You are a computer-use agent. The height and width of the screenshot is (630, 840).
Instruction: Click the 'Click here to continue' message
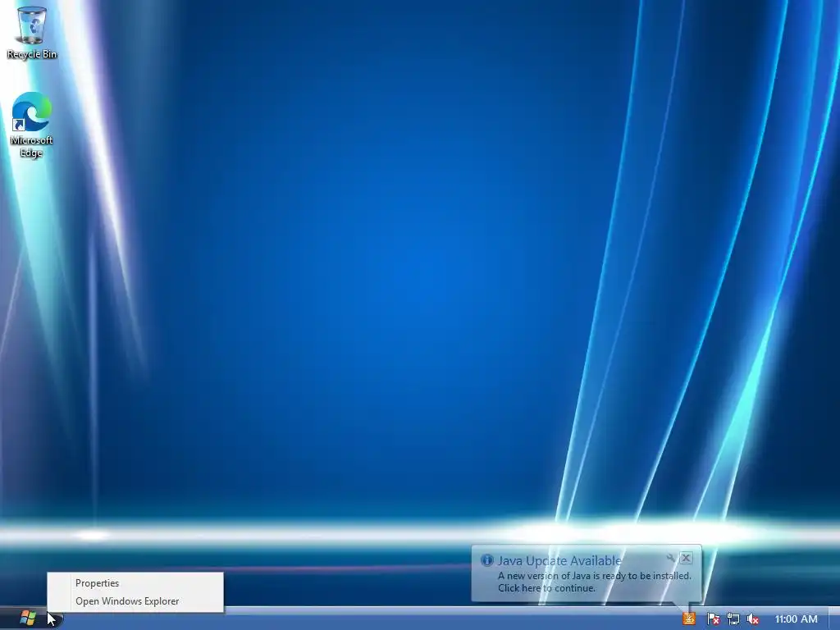click(546, 587)
